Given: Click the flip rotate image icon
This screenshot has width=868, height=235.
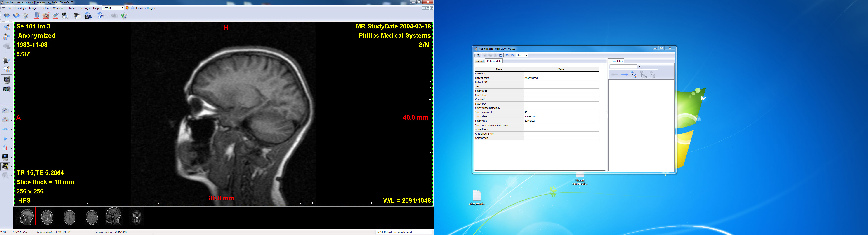Looking at the screenshot, I should point(5,147).
